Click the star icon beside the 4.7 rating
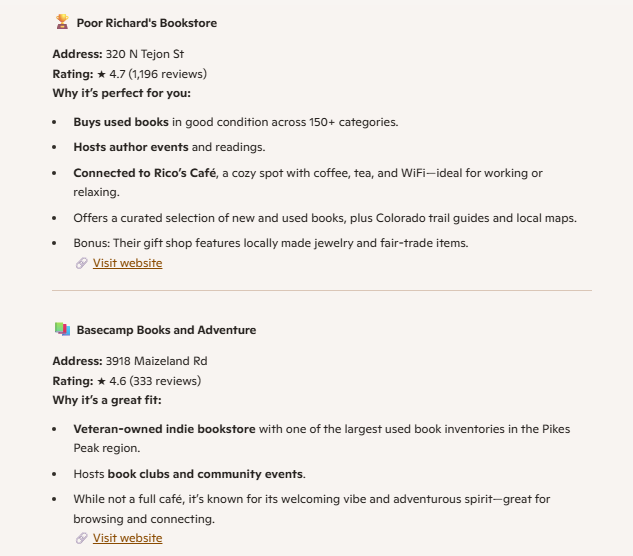The image size is (633, 556). tap(101, 73)
